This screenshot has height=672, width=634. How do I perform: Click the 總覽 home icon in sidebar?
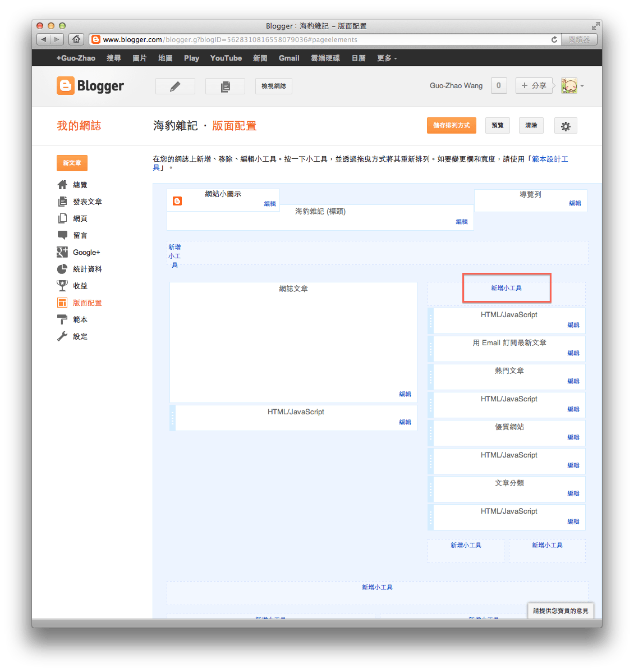62,184
